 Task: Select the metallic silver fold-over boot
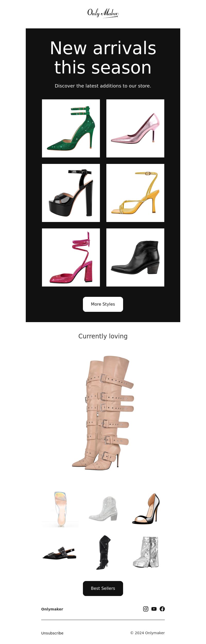click(x=146, y=552)
